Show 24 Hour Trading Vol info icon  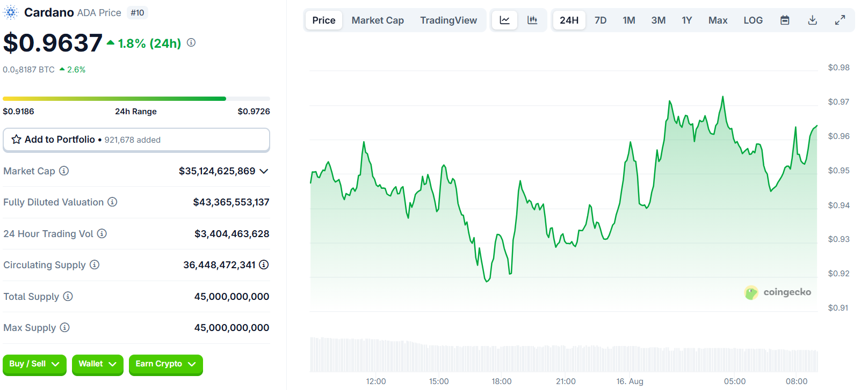click(x=102, y=233)
